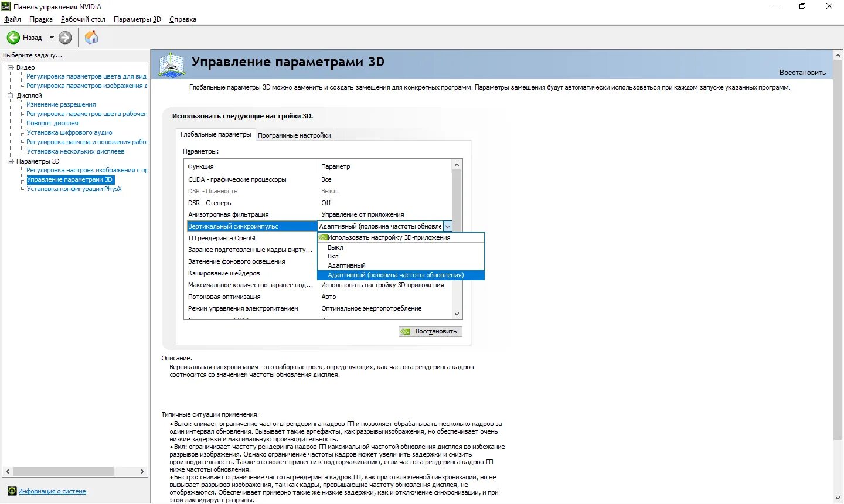Click settings list scrollbar up arrow

457,165
